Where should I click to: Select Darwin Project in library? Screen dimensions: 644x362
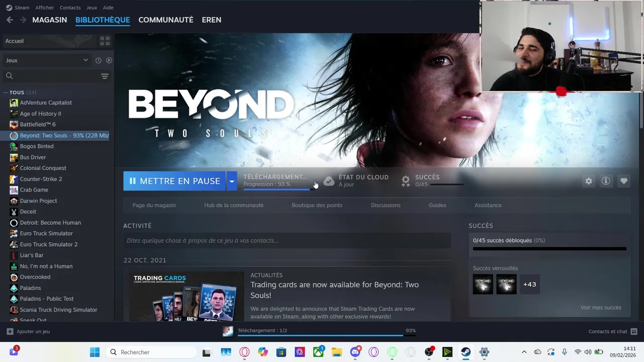pos(38,201)
